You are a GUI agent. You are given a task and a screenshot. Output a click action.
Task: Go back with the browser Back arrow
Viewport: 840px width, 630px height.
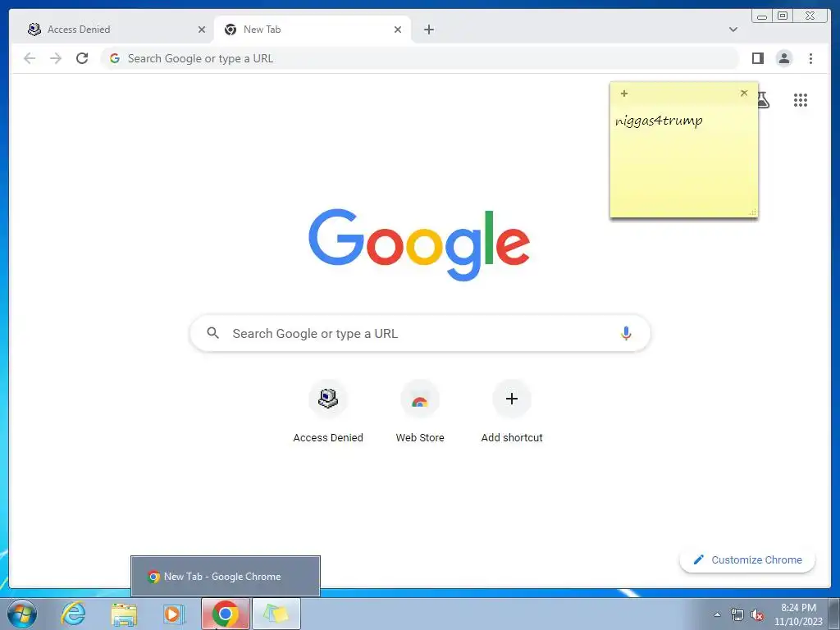[x=30, y=58]
